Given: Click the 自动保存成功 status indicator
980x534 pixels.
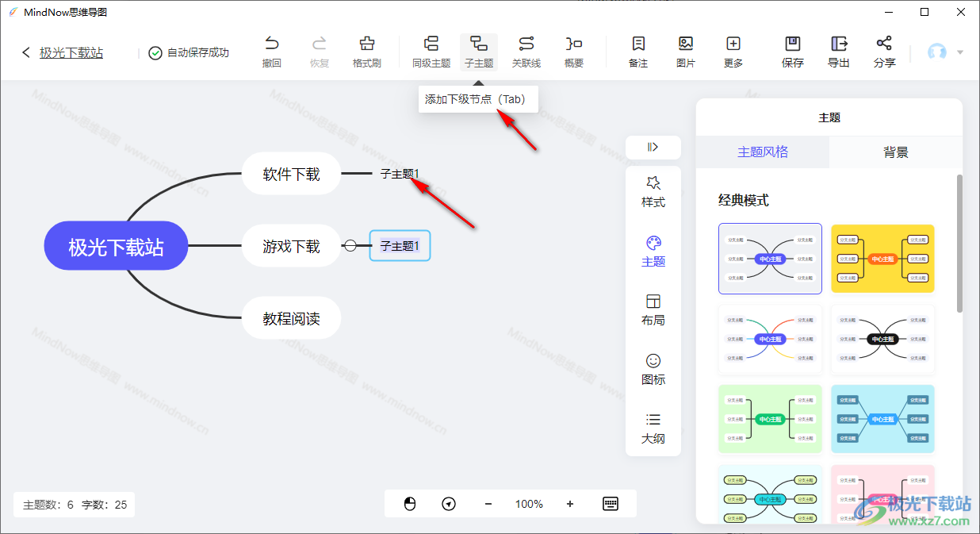Looking at the screenshot, I should point(189,52).
